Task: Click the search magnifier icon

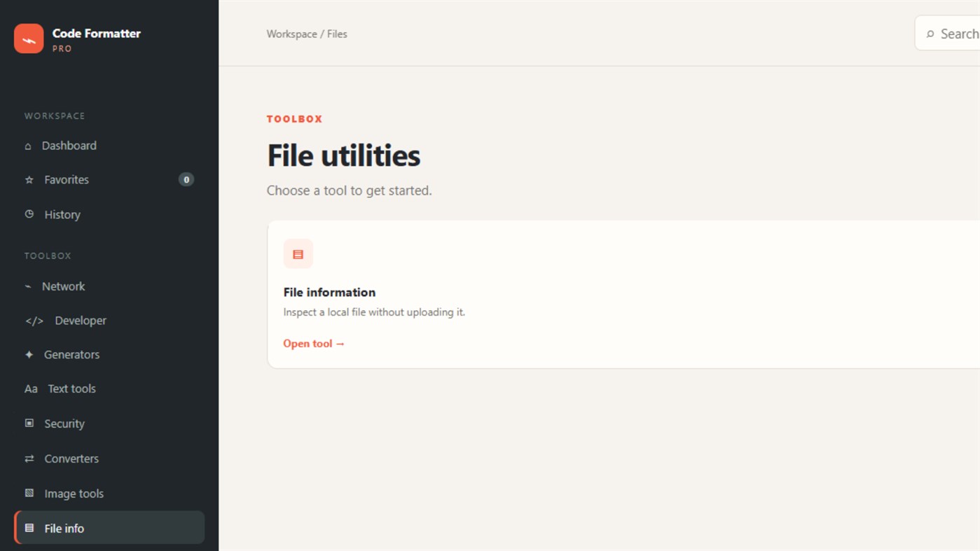Action: [x=930, y=34]
